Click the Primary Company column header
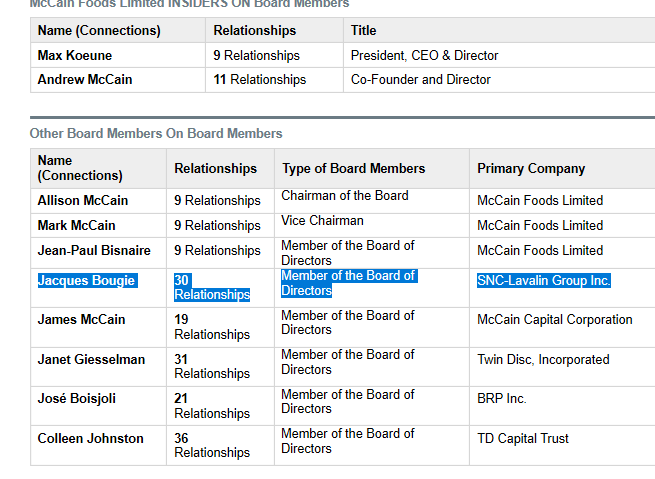 coord(531,168)
